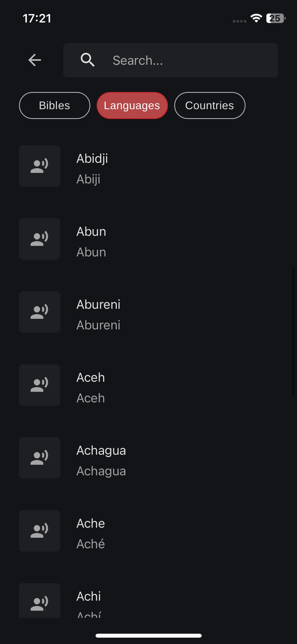297x644 pixels.
Task: Click the magnifying glass search icon
Action: click(x=88, y=60)
